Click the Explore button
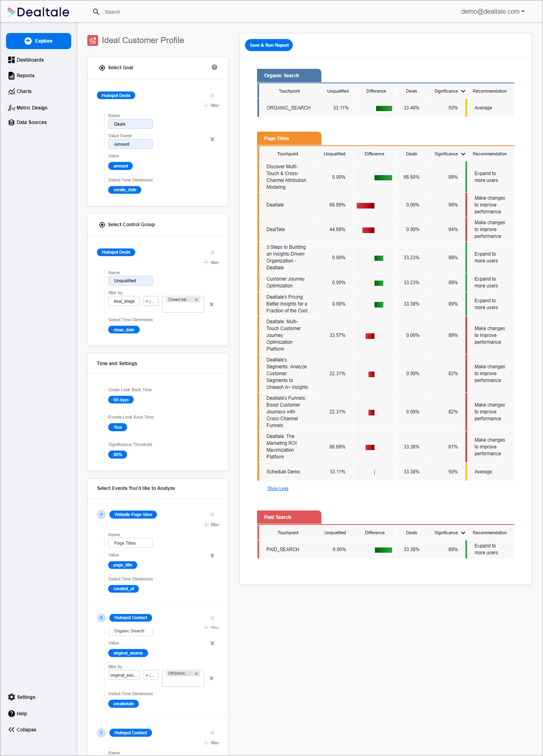543x756 pixels. point(39,41)
